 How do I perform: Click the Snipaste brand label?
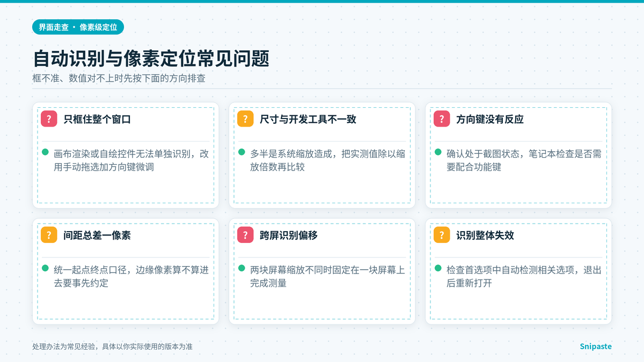coord(596,346)
